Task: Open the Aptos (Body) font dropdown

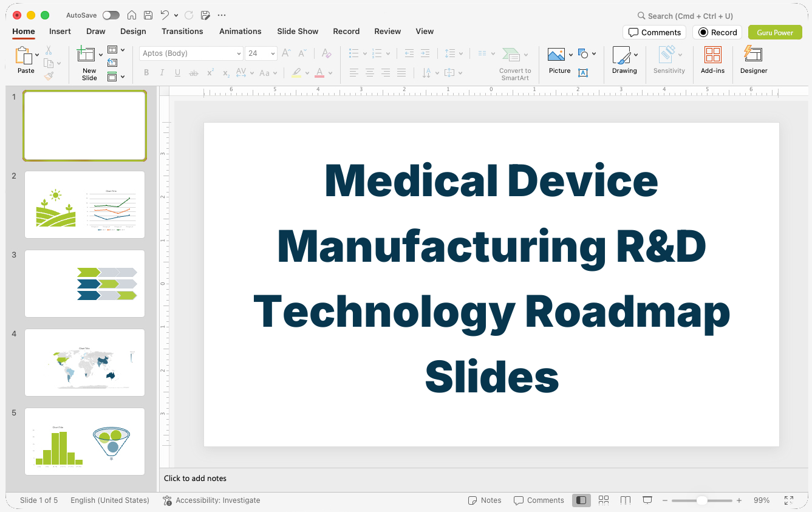Action: pos(239,53)
